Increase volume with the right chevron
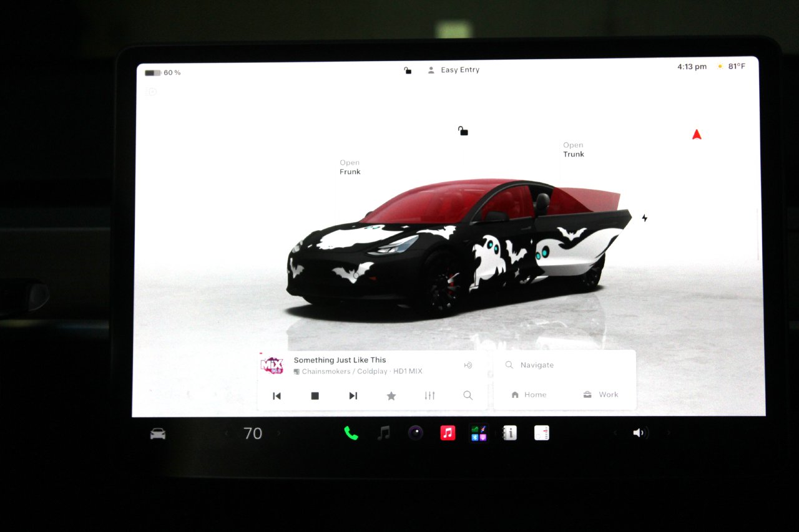 click(669, 433)
